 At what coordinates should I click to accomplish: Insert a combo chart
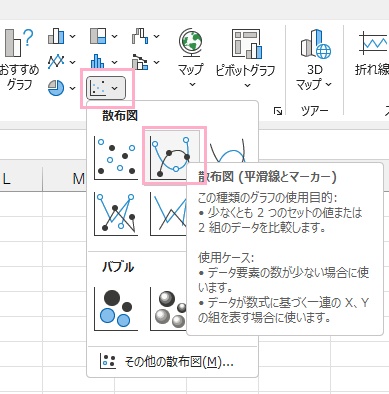pyautogui.click(x=140, y=62)
